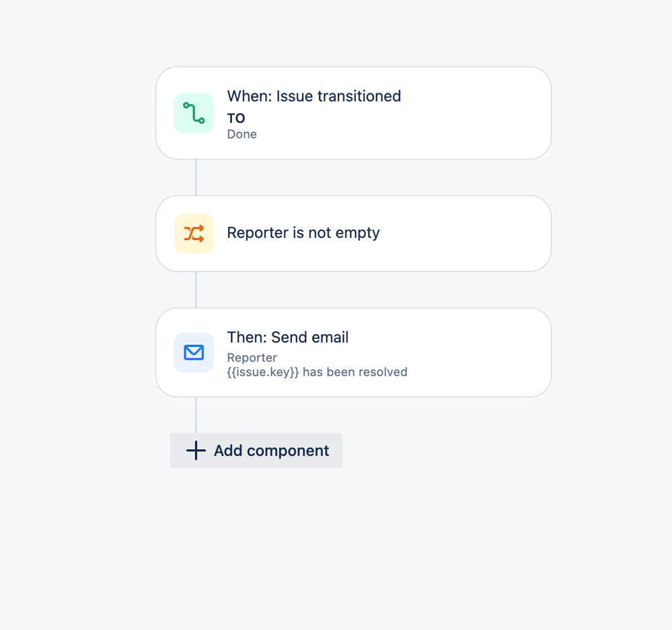Screen dimensions: 672x630
Task: Click the green issue transition trigger icon
Action: click(194, 113)
